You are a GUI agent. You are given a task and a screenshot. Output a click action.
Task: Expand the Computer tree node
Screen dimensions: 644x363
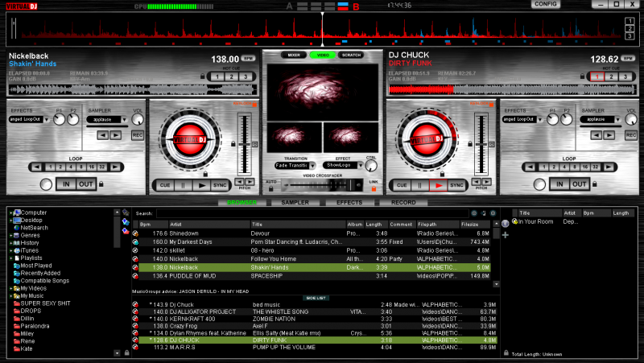pyautogui.click(x=10, y=212)
